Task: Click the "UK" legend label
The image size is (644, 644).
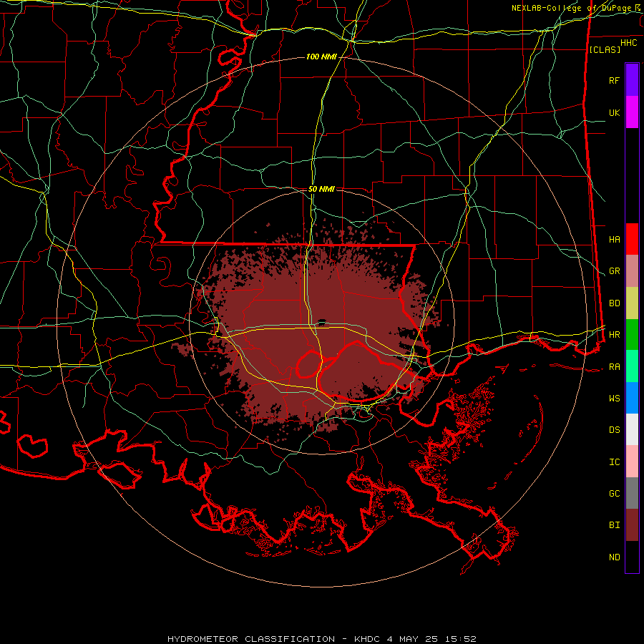Action: tap(614, 112)
